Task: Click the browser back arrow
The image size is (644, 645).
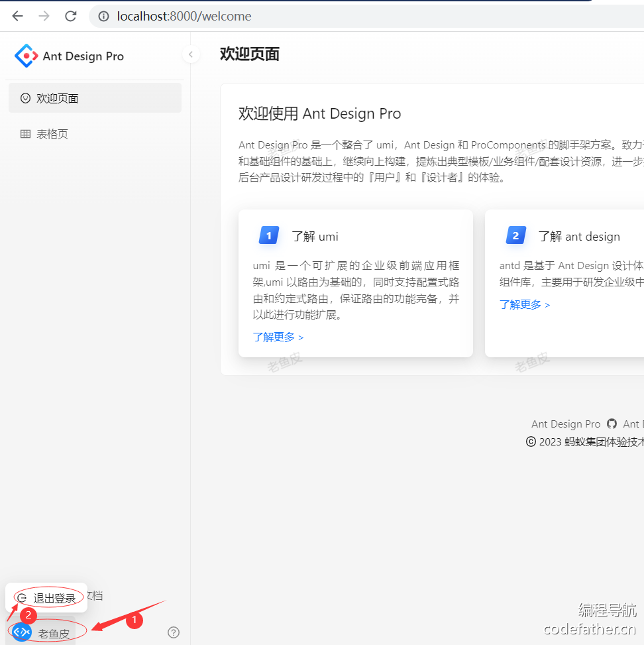Action: coord(18,16)
